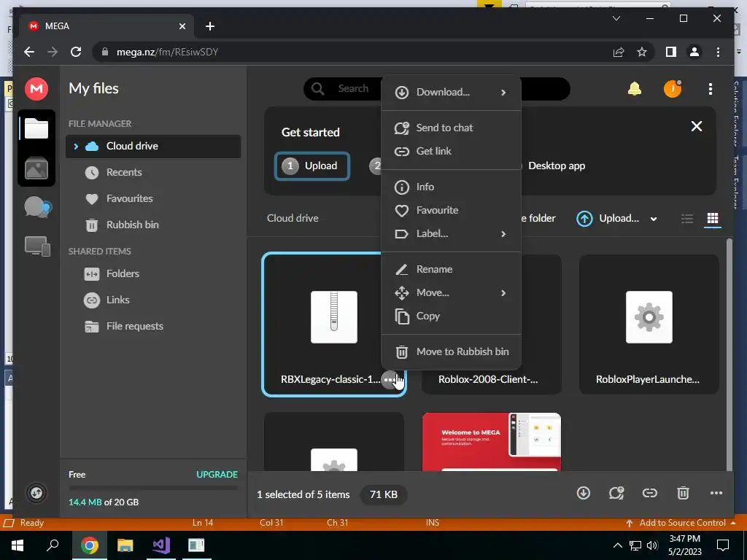Screen dimensions: 747x560
Task: Open the Chrome three-dot menu
Action: [x=718, y=52]
